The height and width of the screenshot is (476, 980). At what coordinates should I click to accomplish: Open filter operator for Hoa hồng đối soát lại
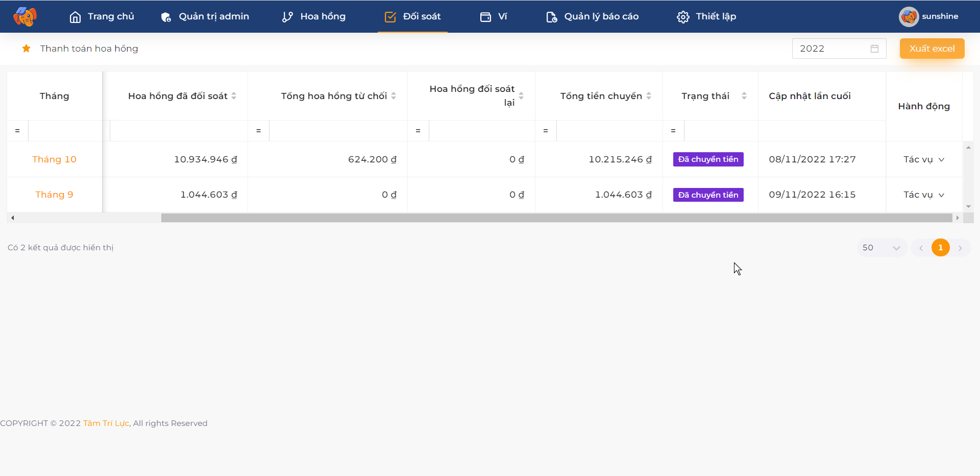click(418, 131)
